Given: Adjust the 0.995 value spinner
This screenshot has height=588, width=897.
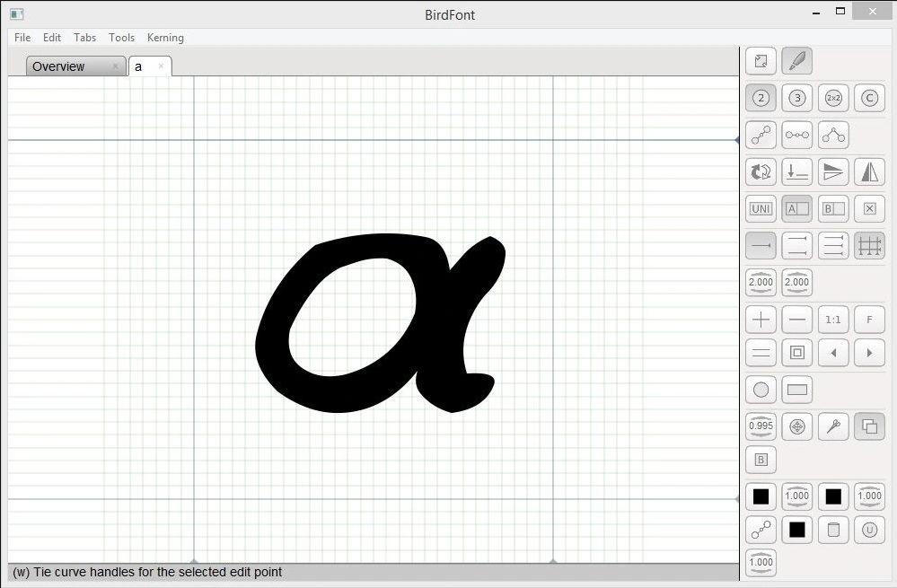Looking at the screenshot, I should 761,426.
